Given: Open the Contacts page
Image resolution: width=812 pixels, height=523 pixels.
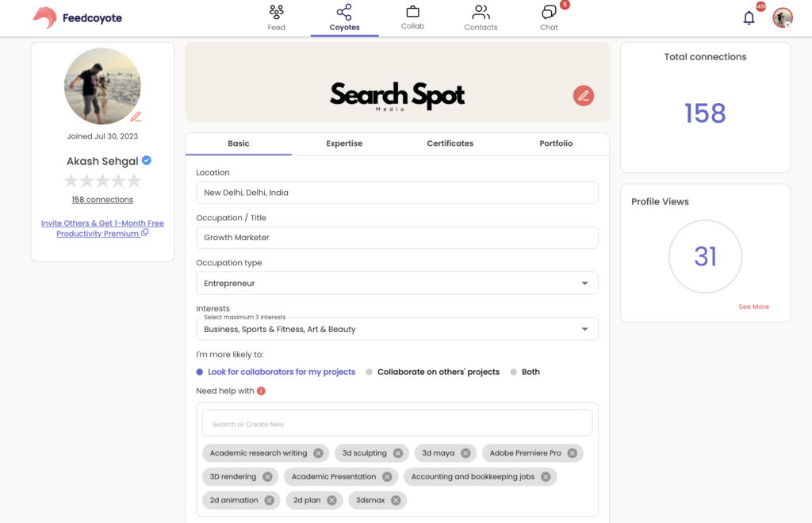Looking at the screenshot, I should [x=481, y=18].
